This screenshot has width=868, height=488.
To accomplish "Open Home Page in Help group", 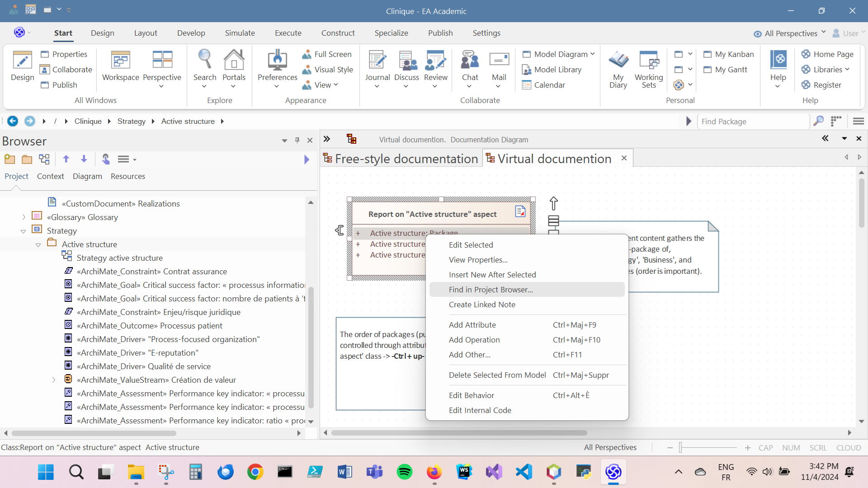I will click(x=828, y=54).
